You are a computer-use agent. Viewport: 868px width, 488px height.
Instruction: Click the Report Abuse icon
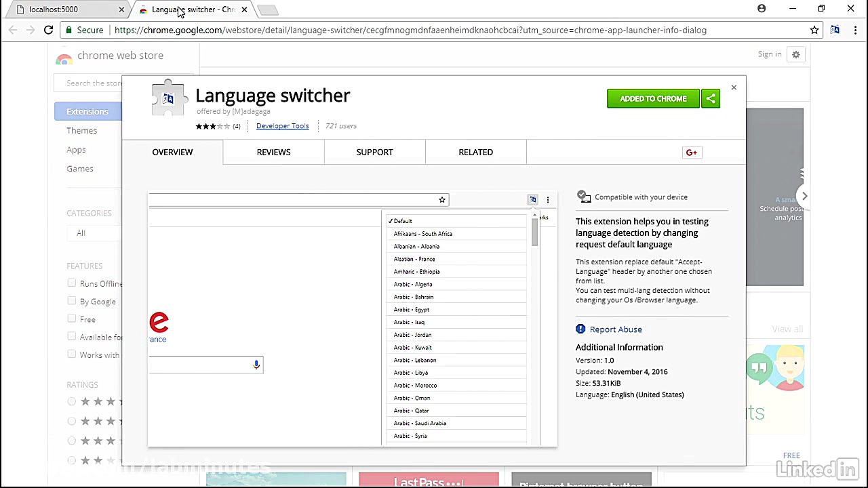580,329
